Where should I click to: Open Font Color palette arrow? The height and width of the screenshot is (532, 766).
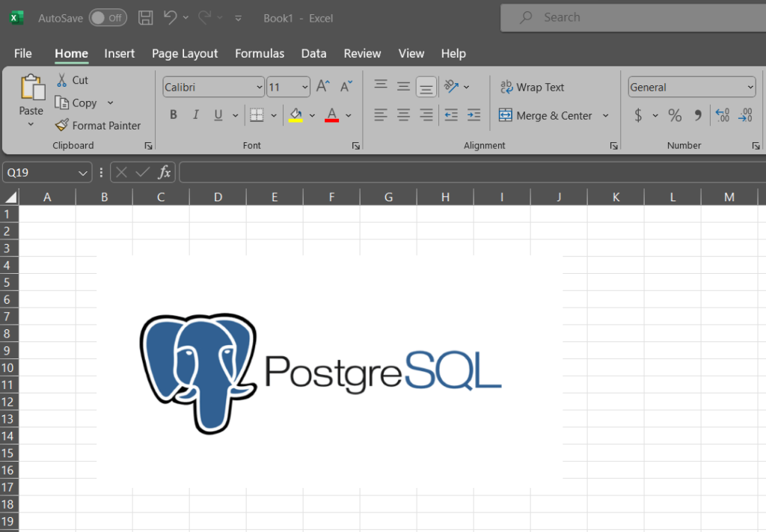[x=349, y=115]
